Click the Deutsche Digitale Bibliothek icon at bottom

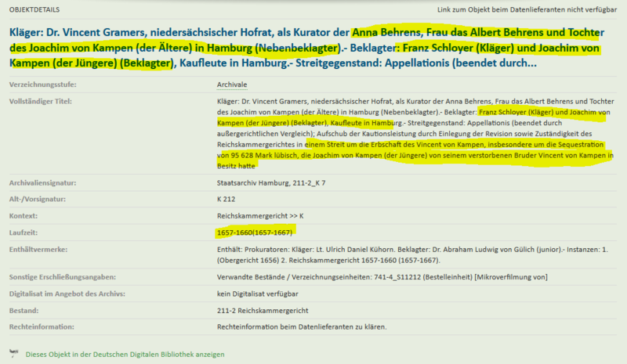click(14, 354)
